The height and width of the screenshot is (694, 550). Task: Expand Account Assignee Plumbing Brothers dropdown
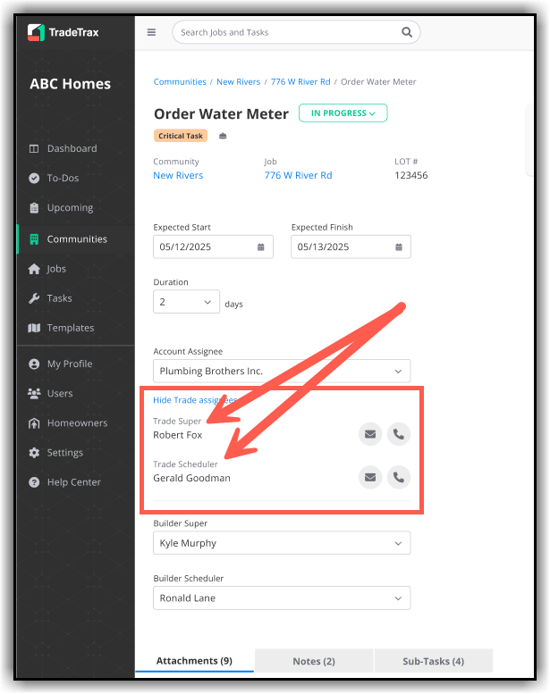282,371
